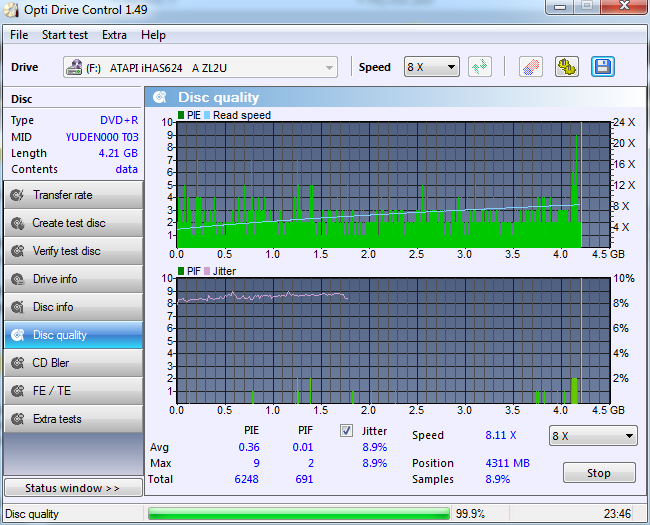This screenshot has width=650, height=525.
Task: Click the green PIF legend swatch
Action: (181, 271)
